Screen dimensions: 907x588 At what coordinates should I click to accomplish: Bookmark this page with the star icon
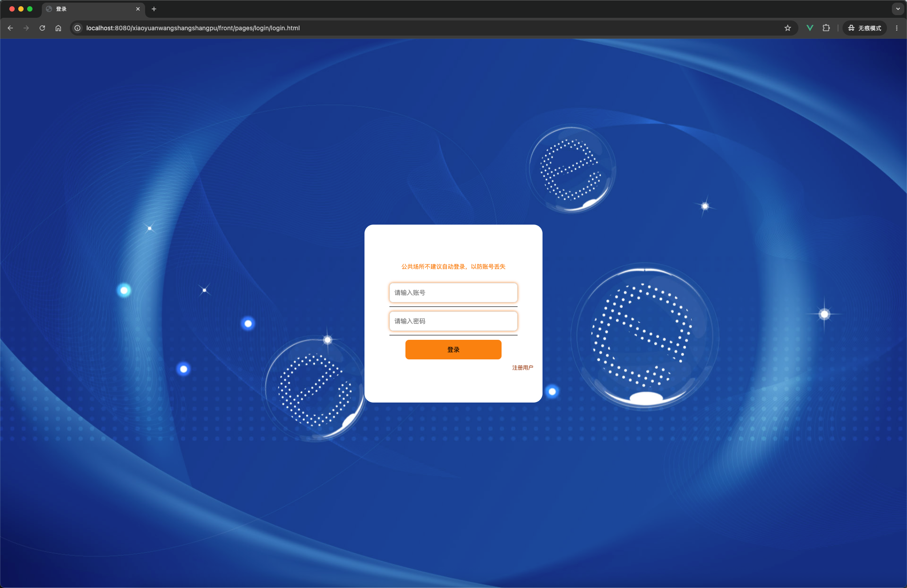(788, 28)
